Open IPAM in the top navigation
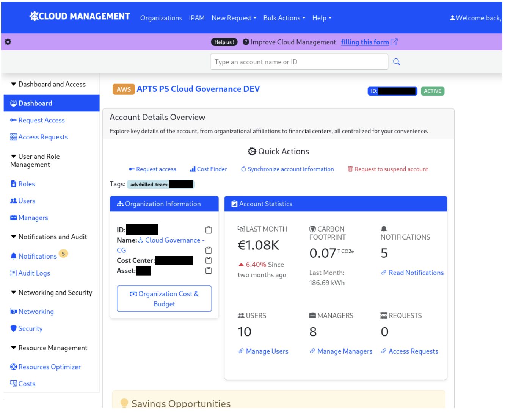This screenshot has width=505, height=420. pos(197,18)
